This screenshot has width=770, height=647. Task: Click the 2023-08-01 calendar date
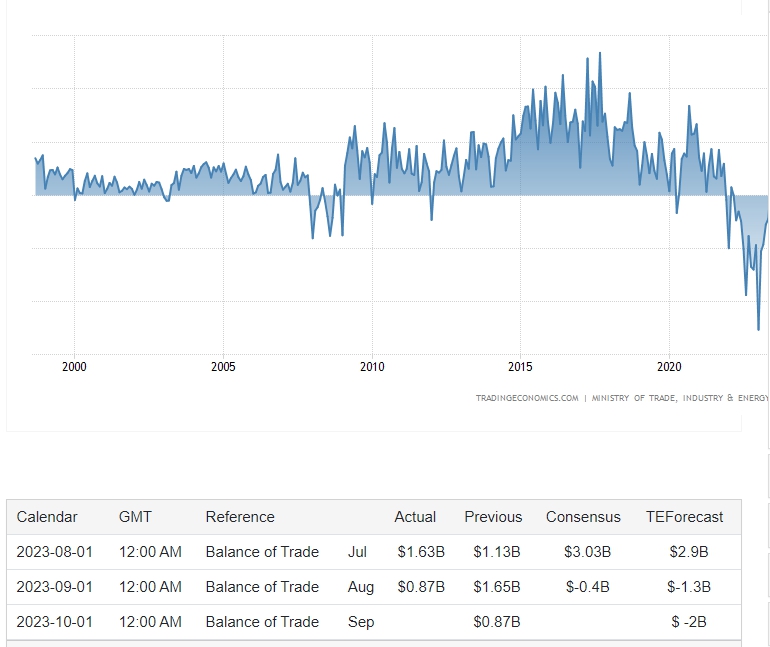coord(55,552)
